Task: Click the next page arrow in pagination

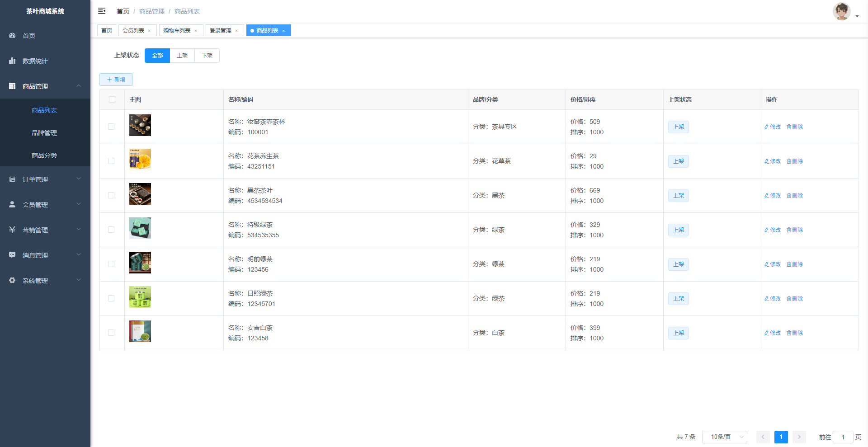Action: click(799, 437)
